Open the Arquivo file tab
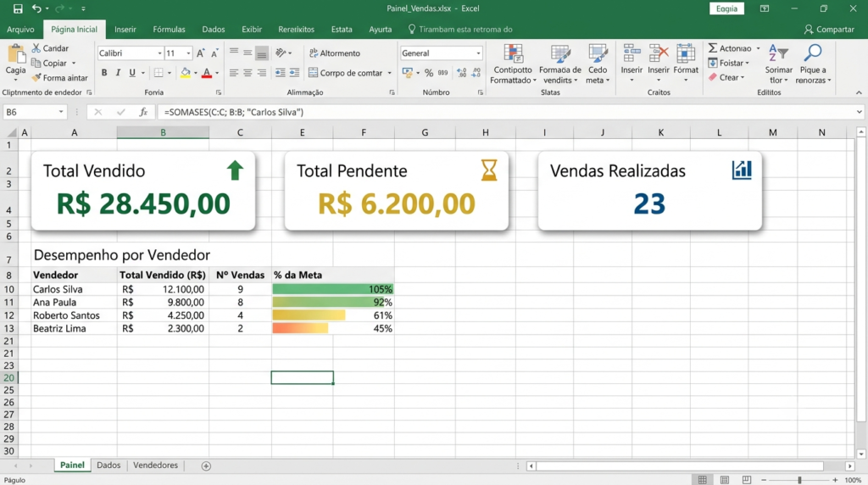This screenshot has width=868, height=485. pos(20,30)
